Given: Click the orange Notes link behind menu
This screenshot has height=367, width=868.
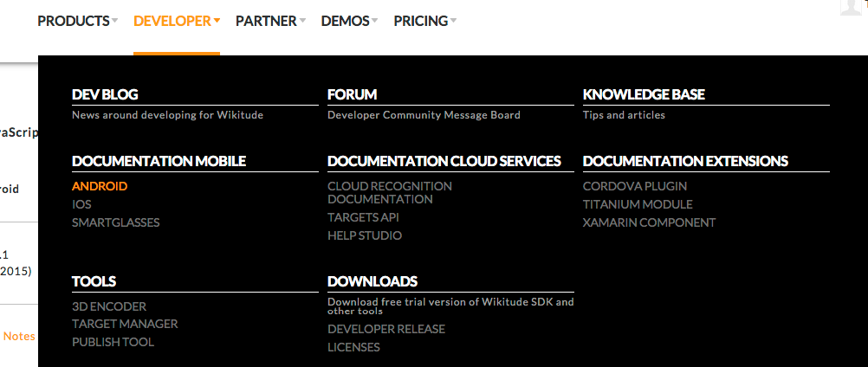Looking at the screenshot, I should (19, 336).
